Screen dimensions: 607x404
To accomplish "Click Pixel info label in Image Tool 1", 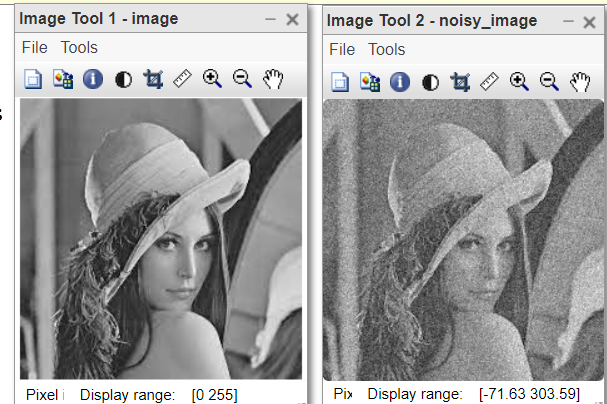I will [45, 395].
